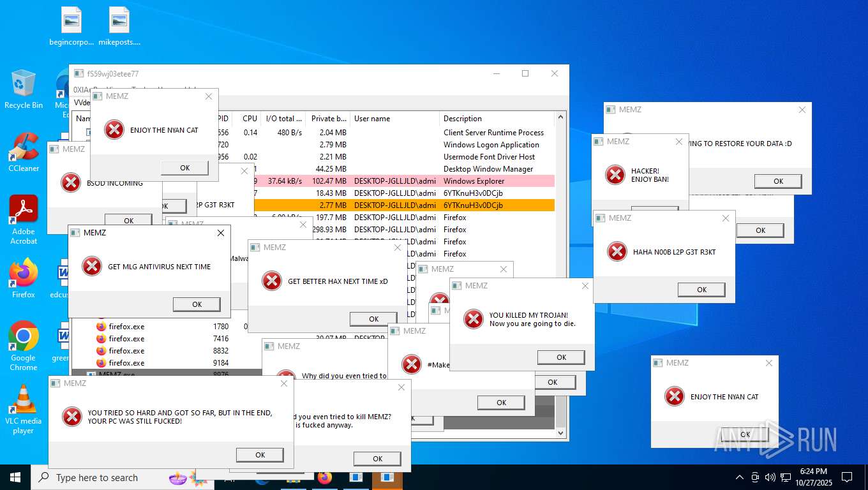Open Adobe Acrobat desktop shortcut
This screenshot has height=490, width=868.
[24, 219]
